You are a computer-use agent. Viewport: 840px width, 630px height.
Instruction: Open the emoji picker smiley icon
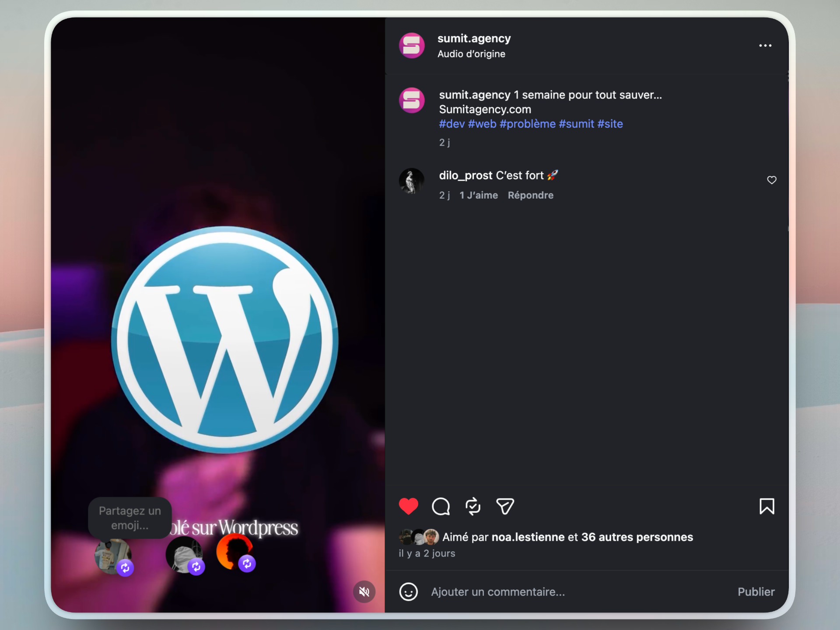pyautogui.click(x=408, y=592)
